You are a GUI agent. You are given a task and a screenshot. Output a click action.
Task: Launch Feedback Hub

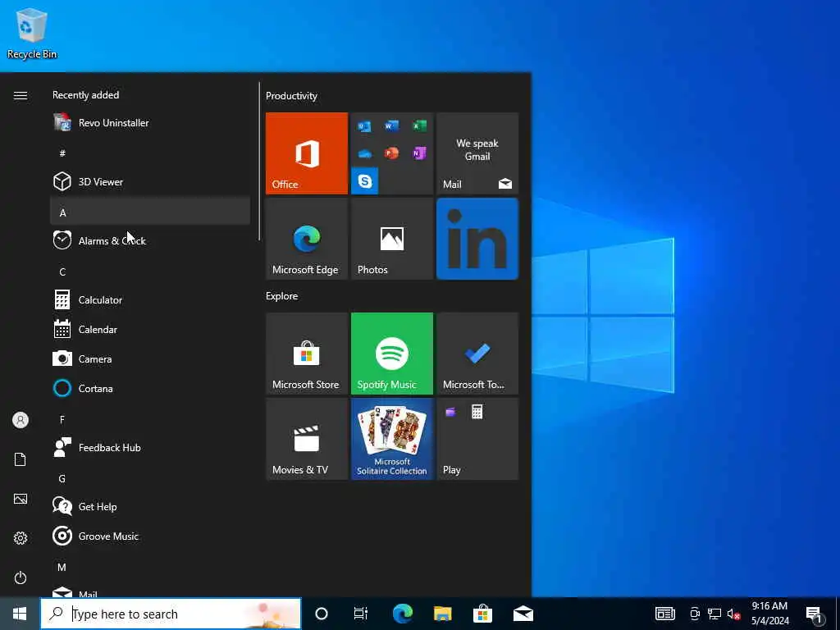click(x=150, y=447)
